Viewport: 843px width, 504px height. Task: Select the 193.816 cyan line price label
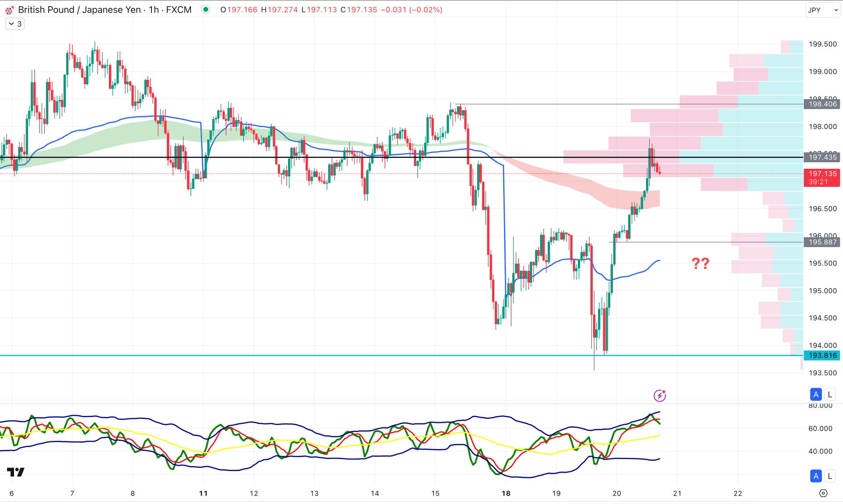[822, 355]
